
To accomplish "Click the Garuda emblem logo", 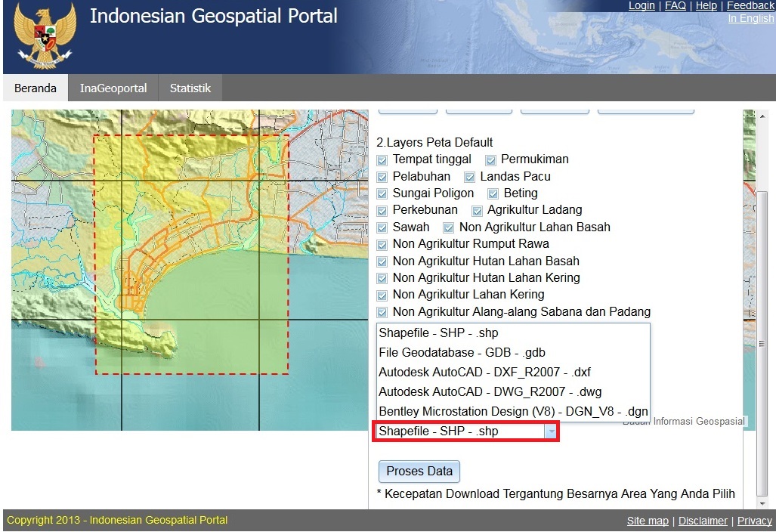I will click(x=45, y=36).
